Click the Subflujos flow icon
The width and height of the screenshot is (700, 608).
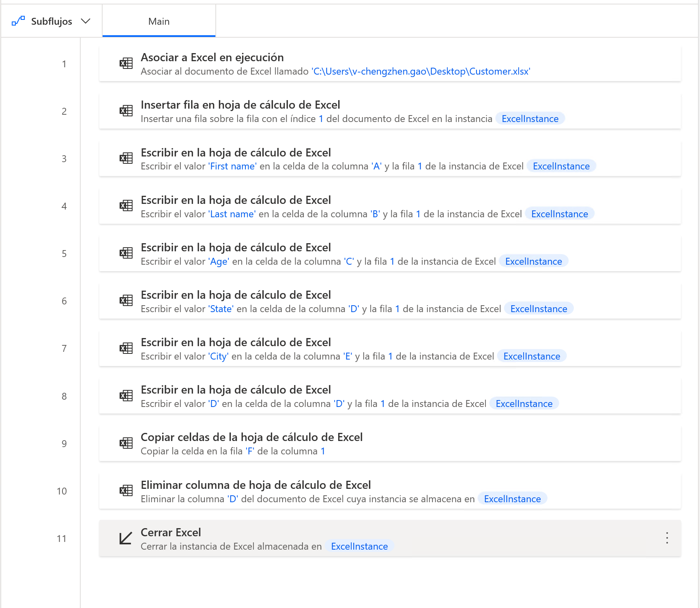tap(18, 21)
